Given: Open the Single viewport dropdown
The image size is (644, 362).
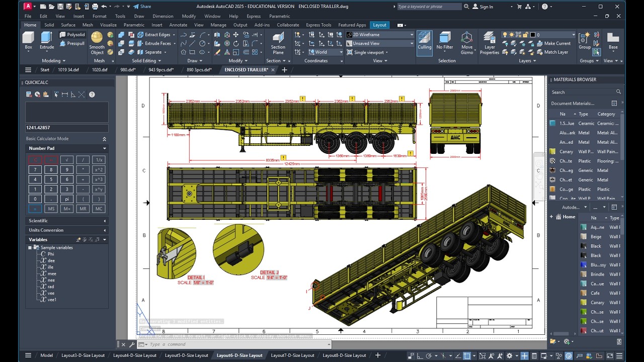Looking at the screenshot, I should pyautogui.click(x=367, y=52).
